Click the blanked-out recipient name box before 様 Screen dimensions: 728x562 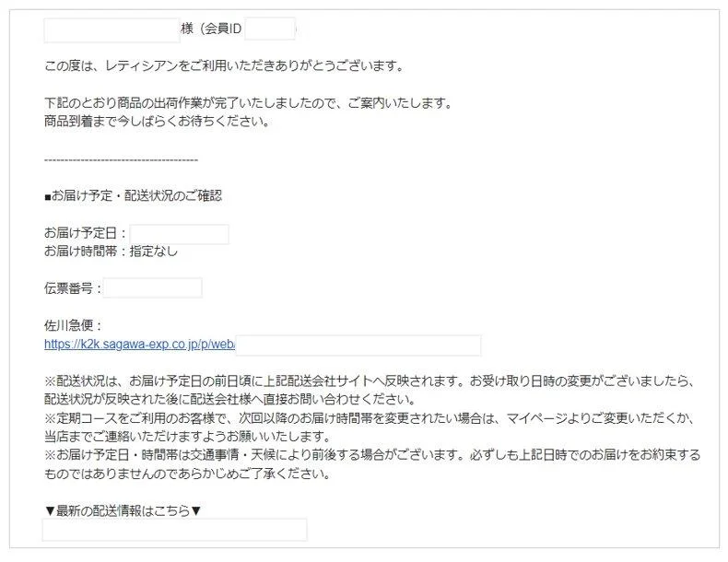pos(112,30)
